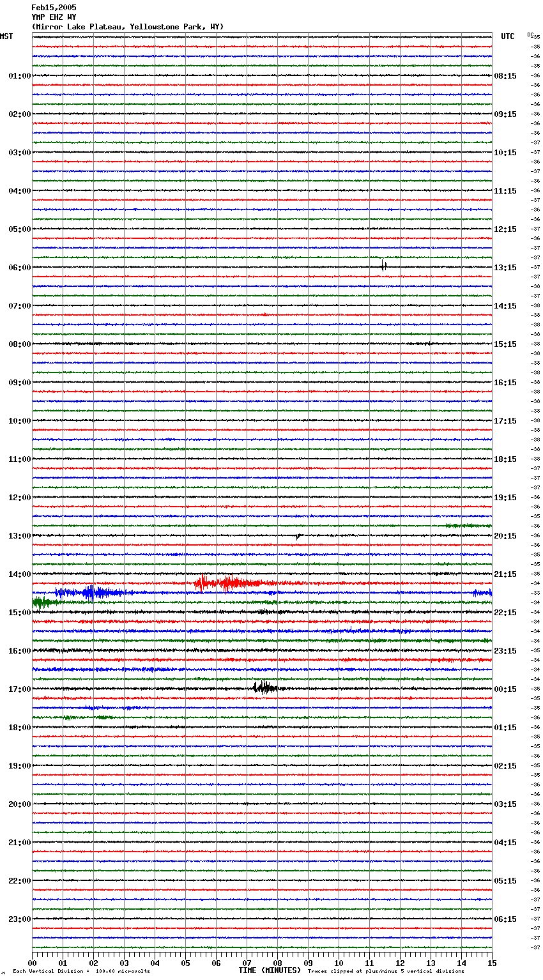Click the small spike on the 13:00 trace

point(298,537)
